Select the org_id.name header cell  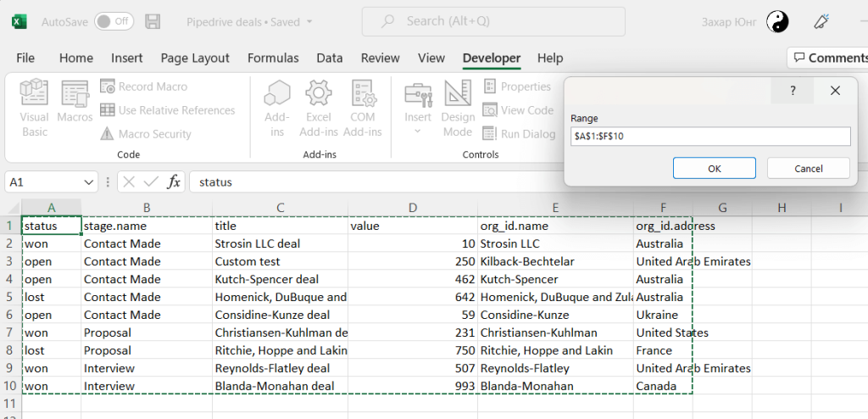(x=555, y=226)
